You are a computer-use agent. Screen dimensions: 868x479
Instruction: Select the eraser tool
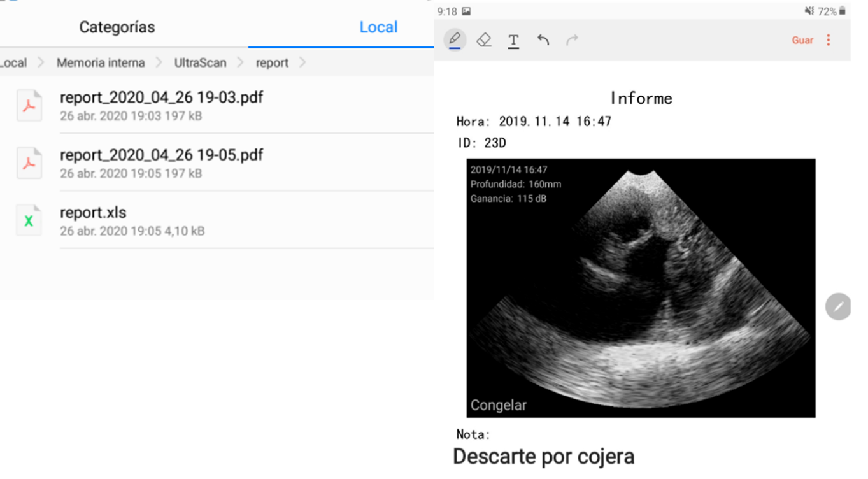click(x=484, y=40)
